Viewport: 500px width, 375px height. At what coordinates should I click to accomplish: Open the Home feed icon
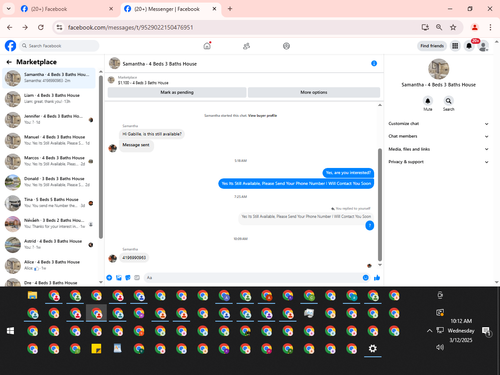click(x=207, y=46)
